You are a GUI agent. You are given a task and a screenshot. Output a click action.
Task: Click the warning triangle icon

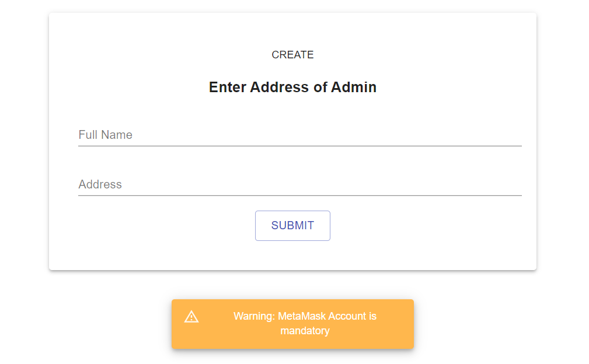pyautogui.click(x=191, y=317)
